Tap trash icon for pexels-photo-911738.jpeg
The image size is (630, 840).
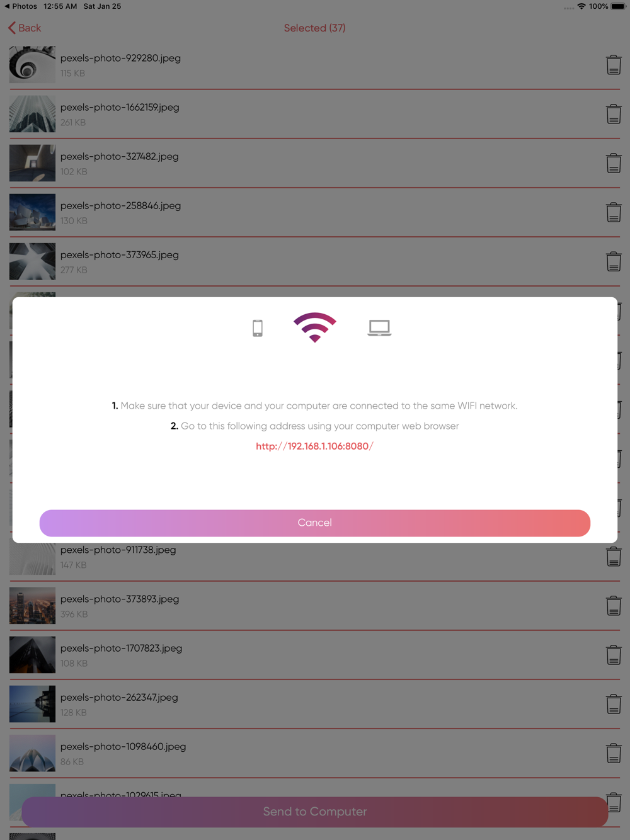click(x=614, y=557)
